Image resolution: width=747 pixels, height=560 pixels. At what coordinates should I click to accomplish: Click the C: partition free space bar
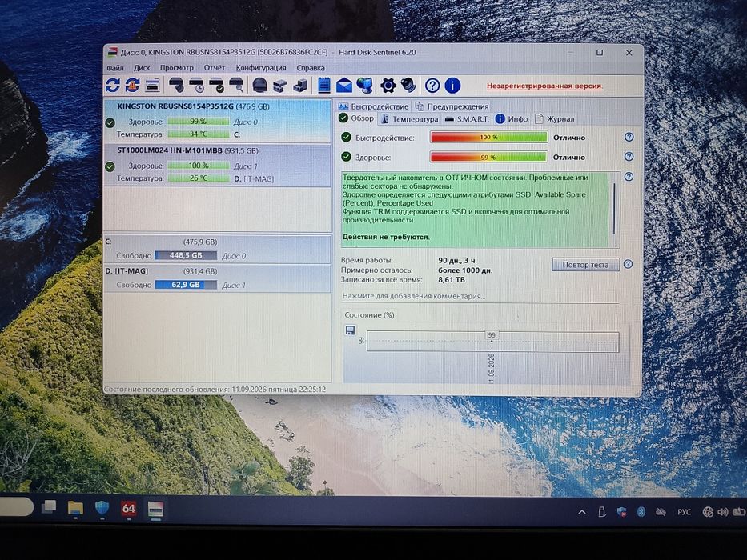pyautogui.click(x=186, y=255)
